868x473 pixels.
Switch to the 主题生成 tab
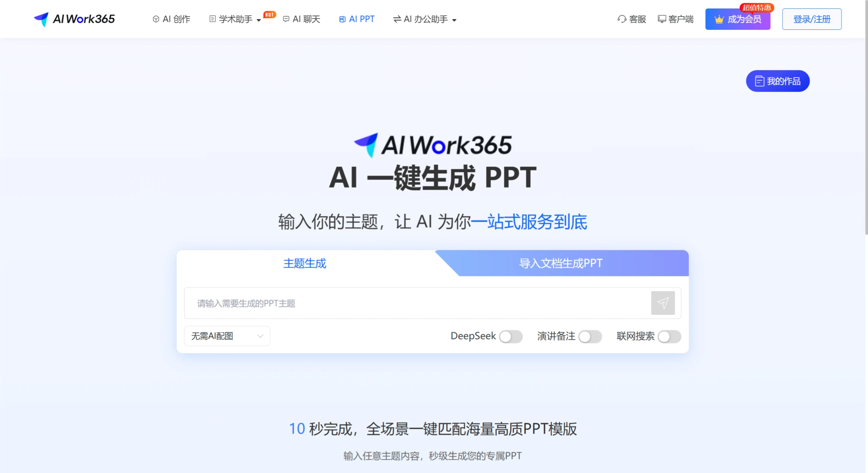point(304,263)
